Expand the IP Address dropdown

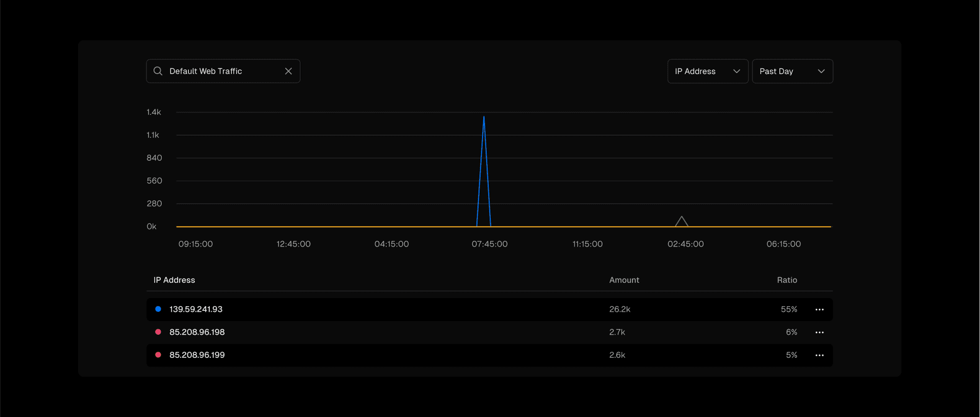[707, 71]
